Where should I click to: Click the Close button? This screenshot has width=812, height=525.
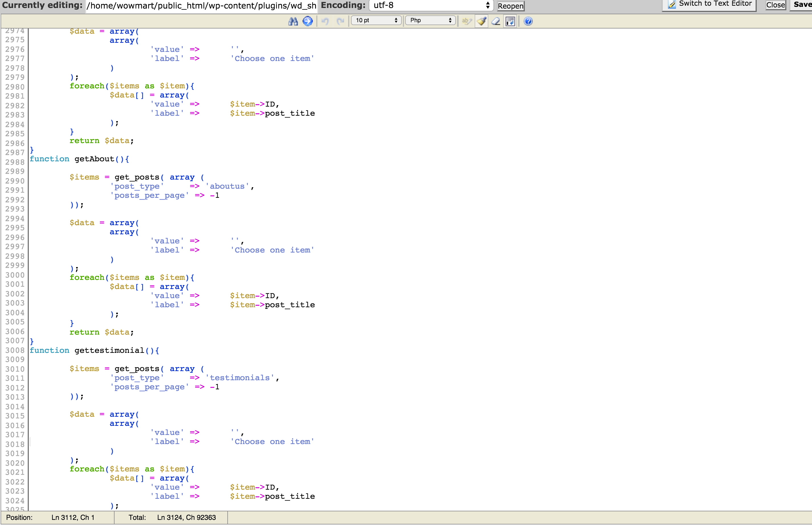click(x=776, y=5)
